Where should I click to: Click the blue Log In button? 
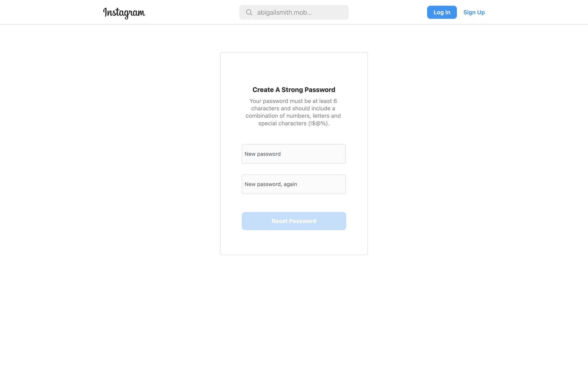click(442, 12)
